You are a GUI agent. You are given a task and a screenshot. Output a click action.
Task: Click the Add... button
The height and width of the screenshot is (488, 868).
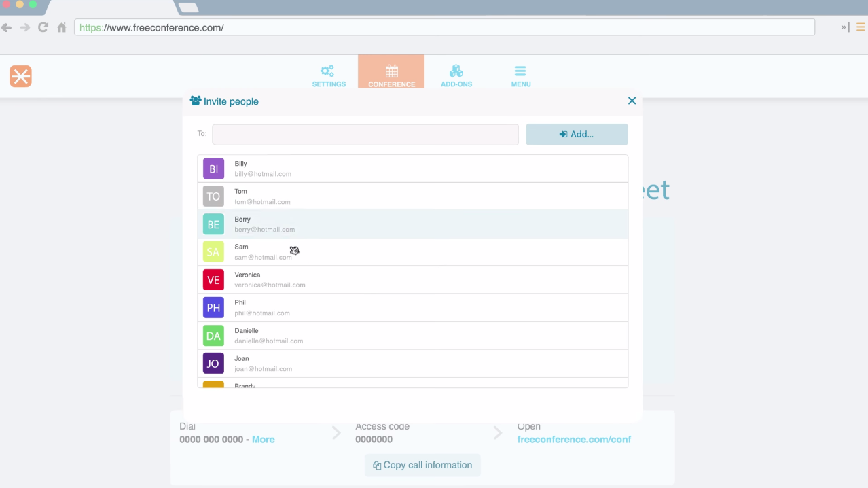577,134
